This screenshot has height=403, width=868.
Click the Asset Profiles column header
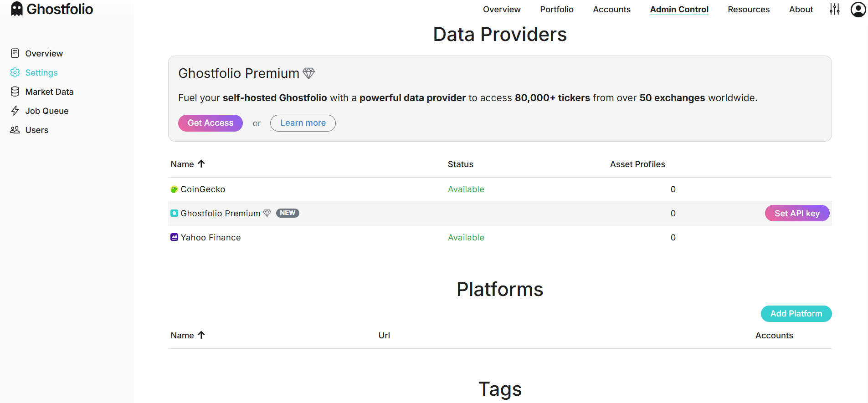637,164
